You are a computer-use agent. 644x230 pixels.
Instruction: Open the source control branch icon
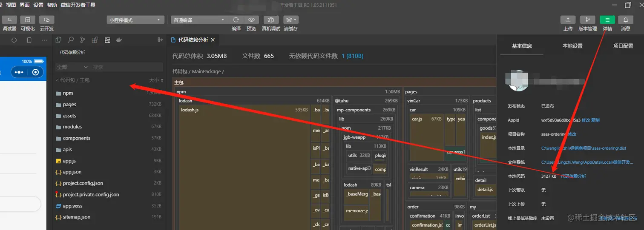[x=83, y=40]
